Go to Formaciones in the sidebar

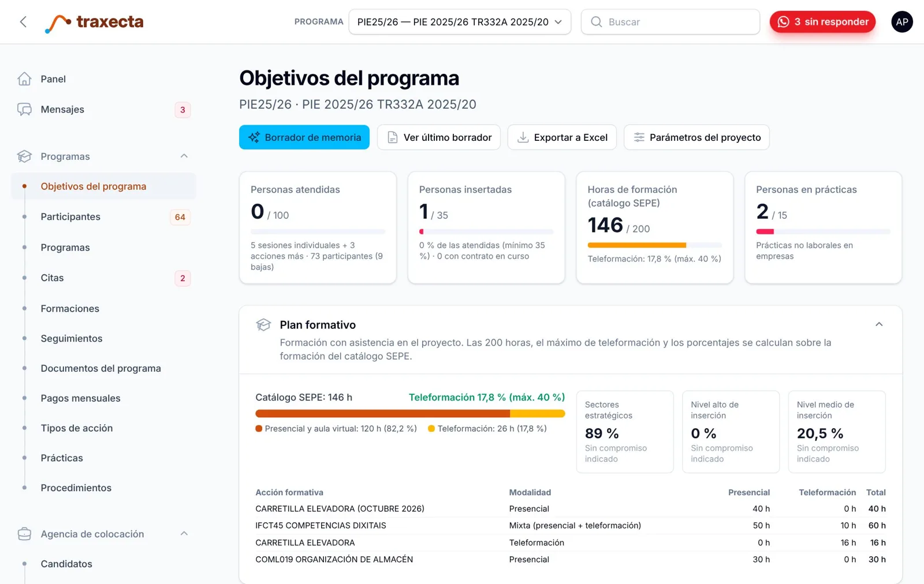pos(104,309)
